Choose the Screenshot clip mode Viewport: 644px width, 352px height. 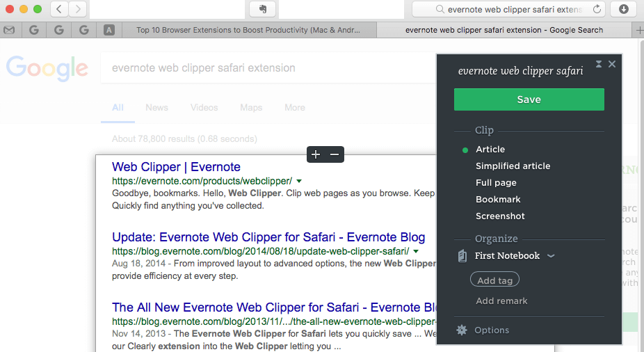[x=500, y=216]
